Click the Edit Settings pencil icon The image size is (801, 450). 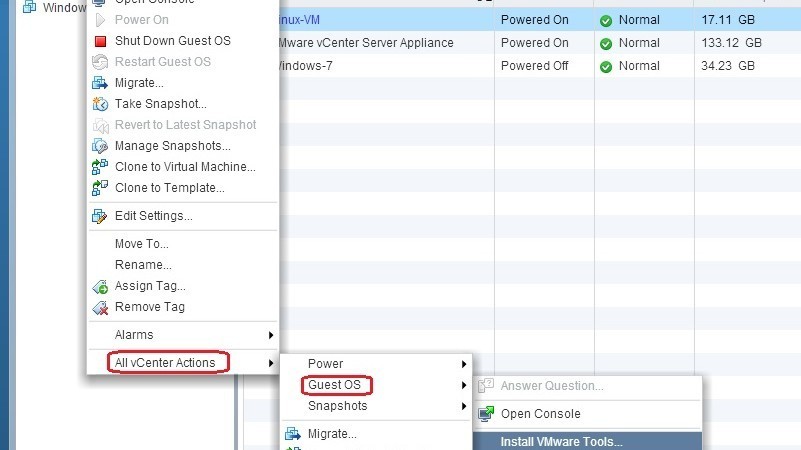pyautogui.click(x=100, y=216)
